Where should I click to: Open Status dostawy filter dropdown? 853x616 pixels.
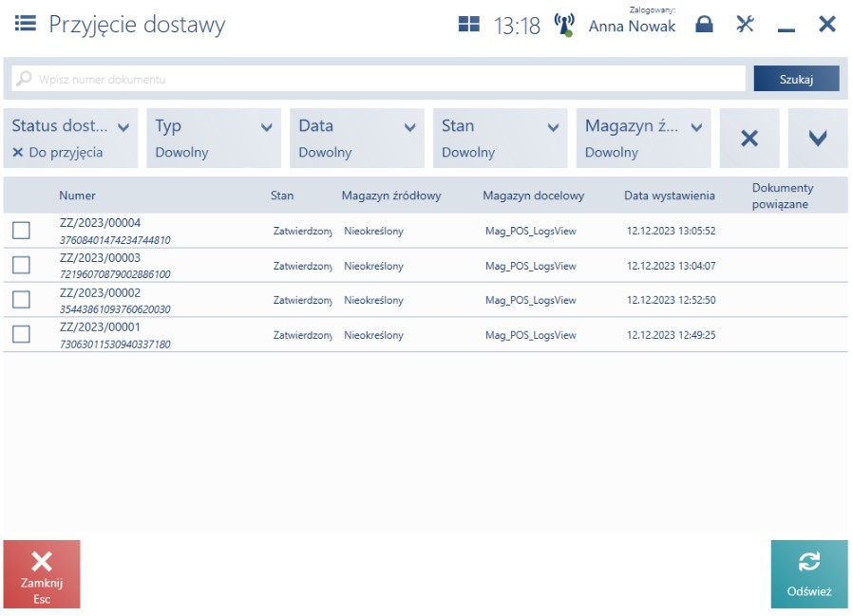click(x=70, y=138)
